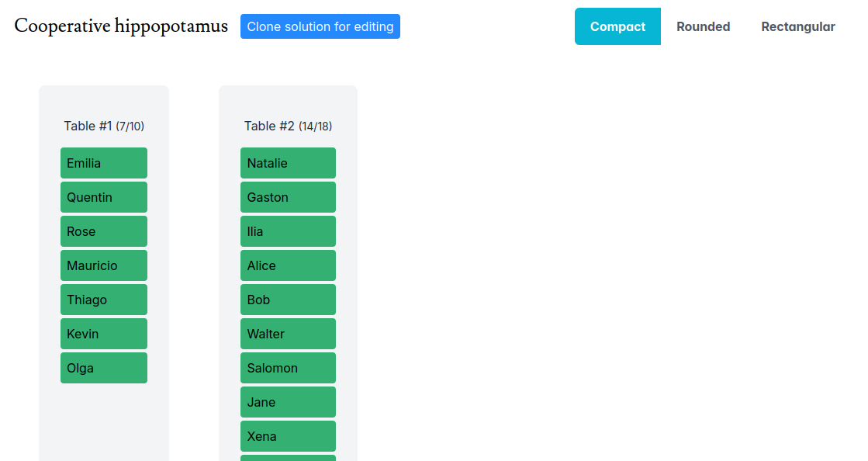Click Natalie in Table #2

pos(288,163)
